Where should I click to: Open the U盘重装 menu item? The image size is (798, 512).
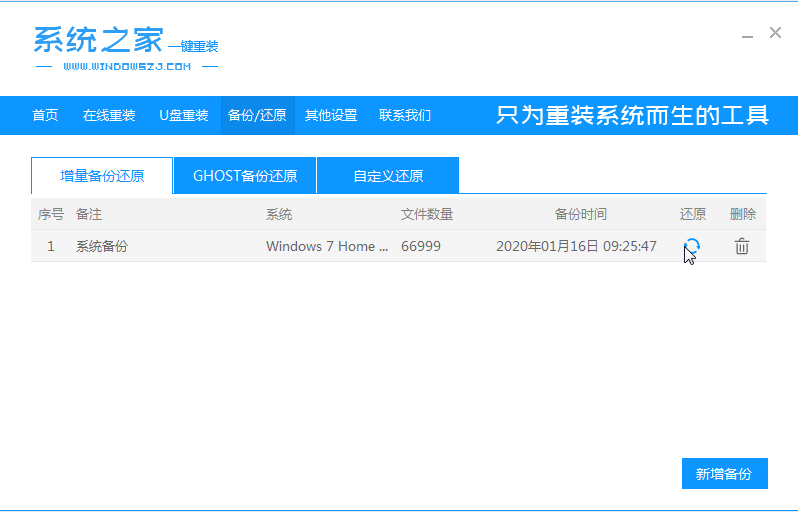[x=183, y=115]
